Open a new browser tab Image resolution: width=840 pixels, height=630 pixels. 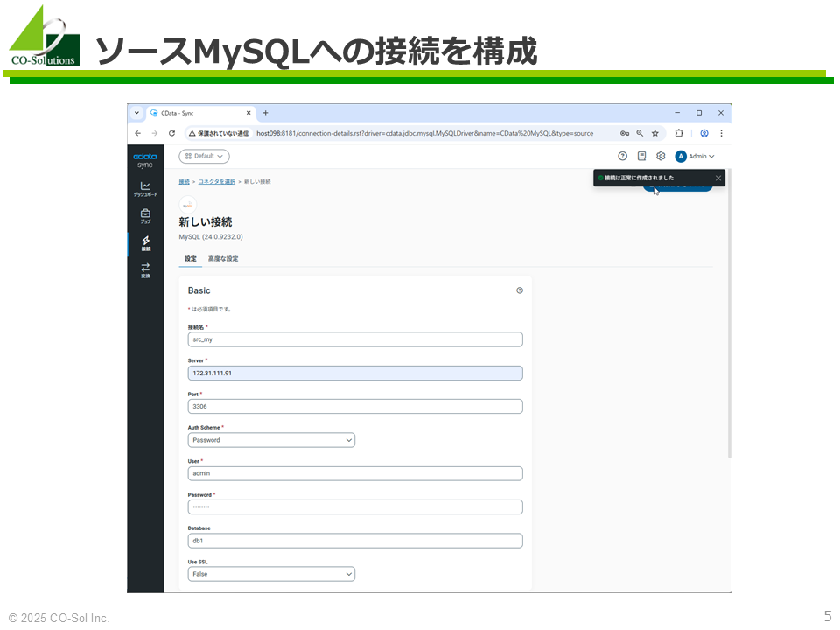[x=265, y=113]
